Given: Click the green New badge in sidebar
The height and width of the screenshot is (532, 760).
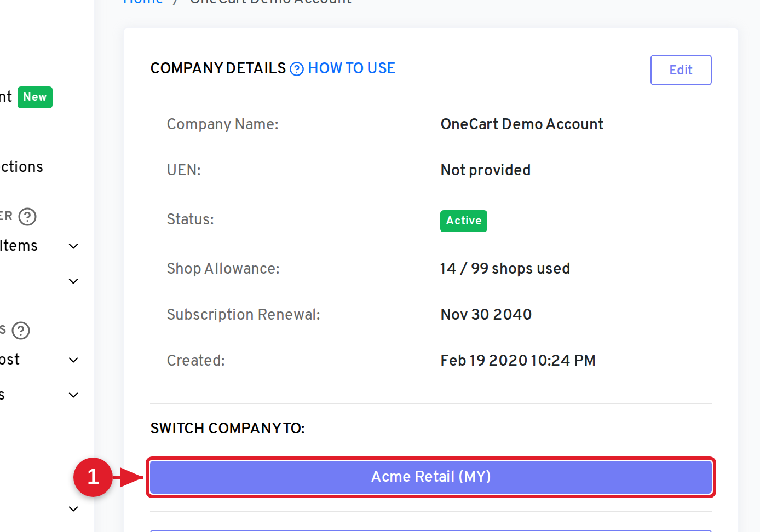Looking at the screenshot, I should click(x=35, y=97).
